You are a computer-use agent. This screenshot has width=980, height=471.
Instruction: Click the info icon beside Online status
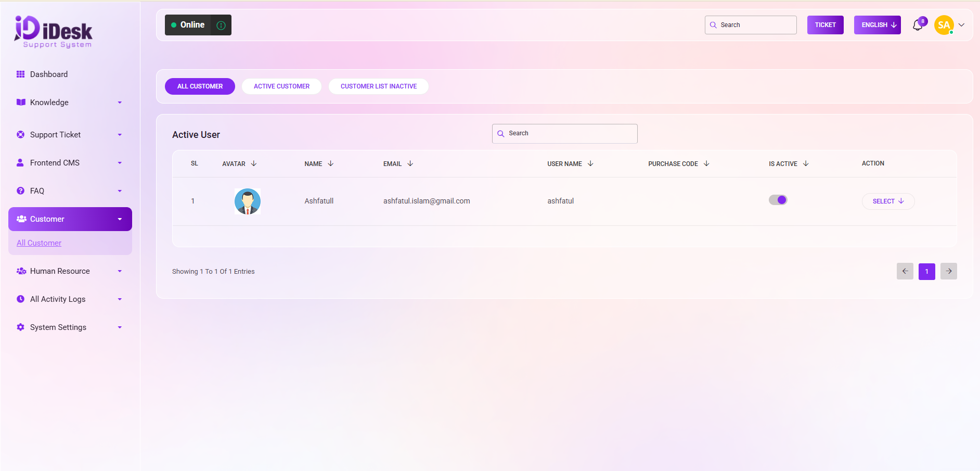pyautogui.click(x=221, y=26)
